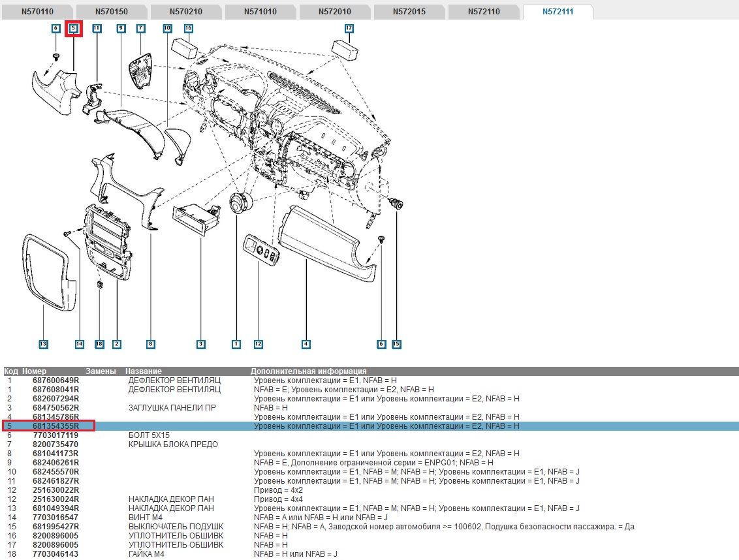Select callout 4 under the glovebox lid
Screen dimensions: 739x560
[306, 344]
